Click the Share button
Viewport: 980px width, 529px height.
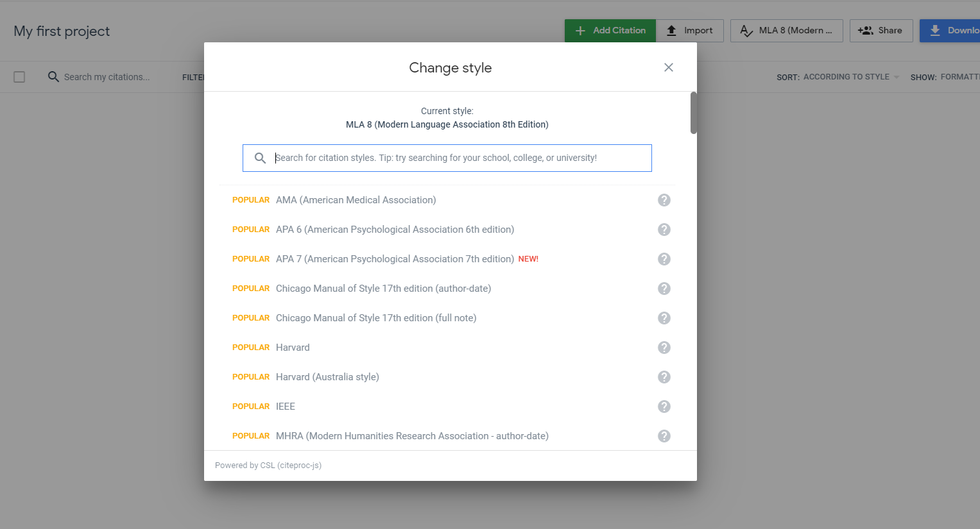click(881, 31)
